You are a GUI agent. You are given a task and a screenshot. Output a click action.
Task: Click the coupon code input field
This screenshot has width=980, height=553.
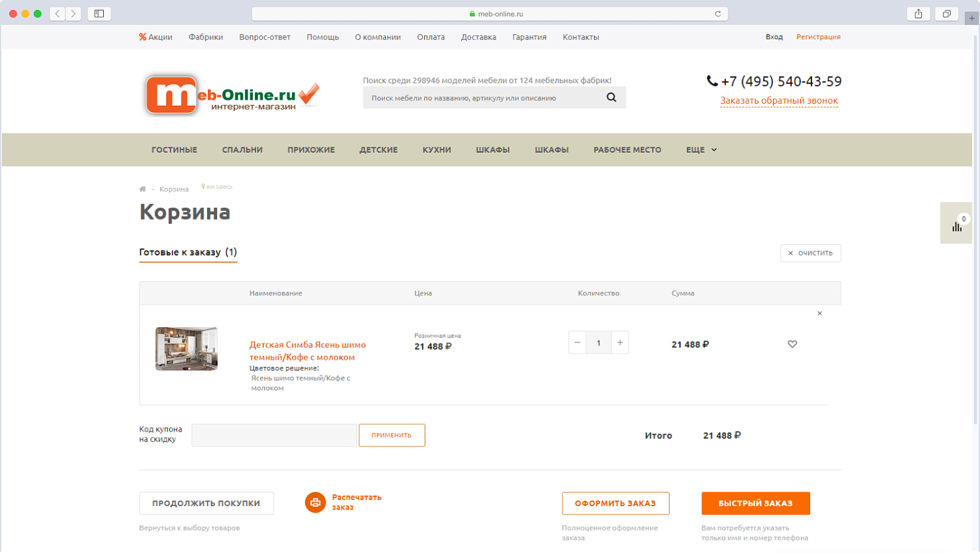[x=274, y=435]
